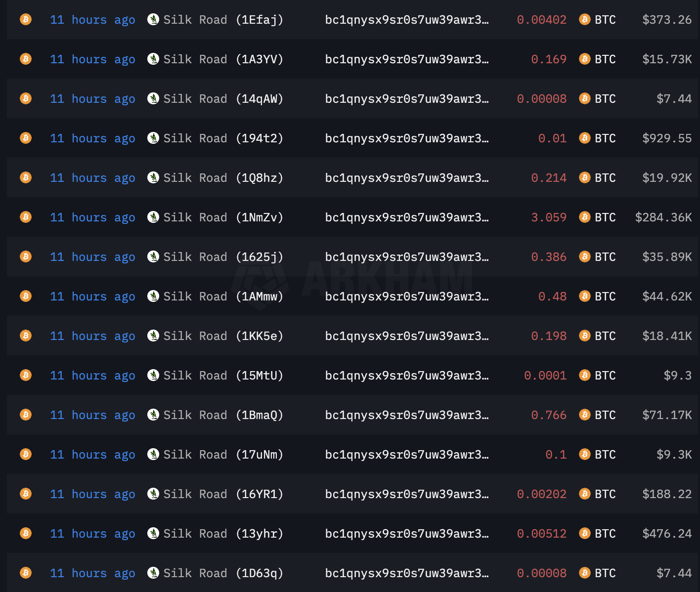700x592 pixels.
Task: Click the Silk Road entity icon beside 1NmZv
Action: [153, 217]
